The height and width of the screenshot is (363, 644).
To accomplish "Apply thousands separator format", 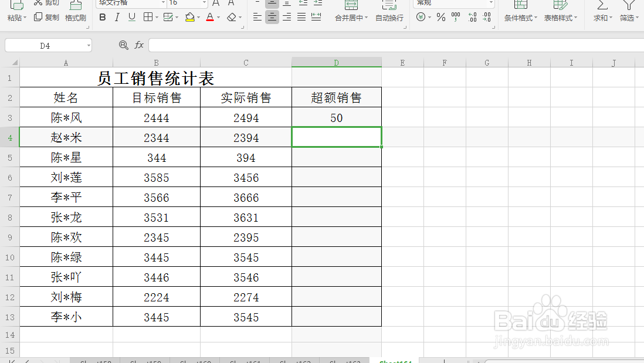I will coord(456,17).
